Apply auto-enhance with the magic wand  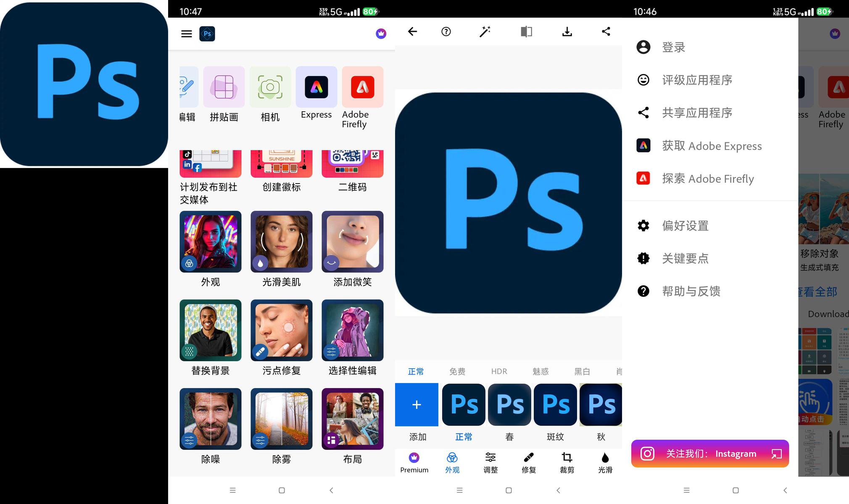tap(485, 31)
